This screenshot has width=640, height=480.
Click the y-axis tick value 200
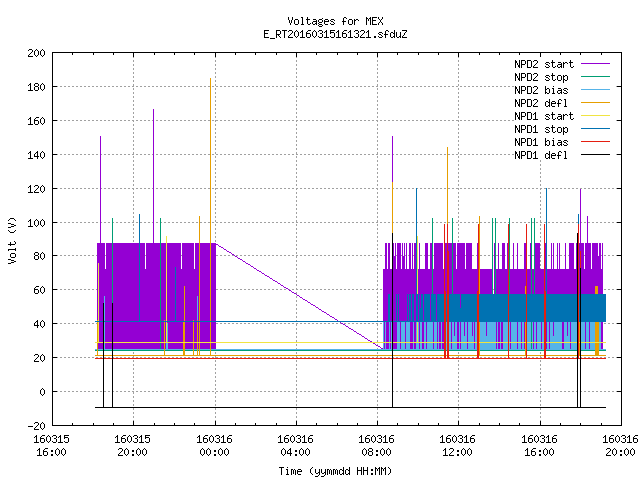coord(36,53)
